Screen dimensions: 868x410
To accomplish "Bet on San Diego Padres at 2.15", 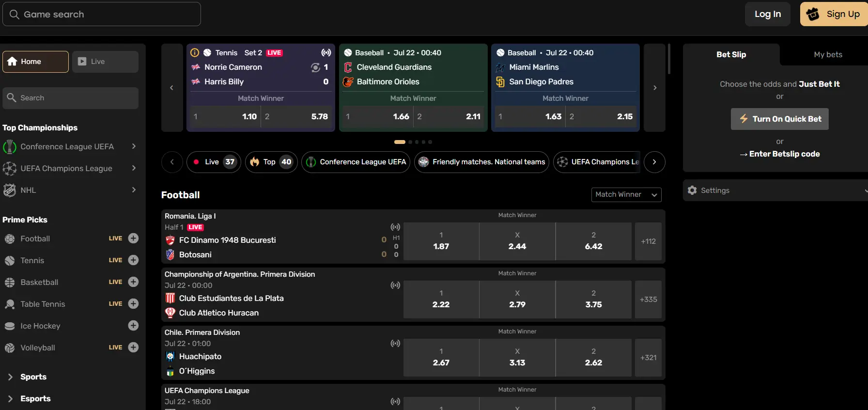I will pyautogui.click(x=601, y=117).
